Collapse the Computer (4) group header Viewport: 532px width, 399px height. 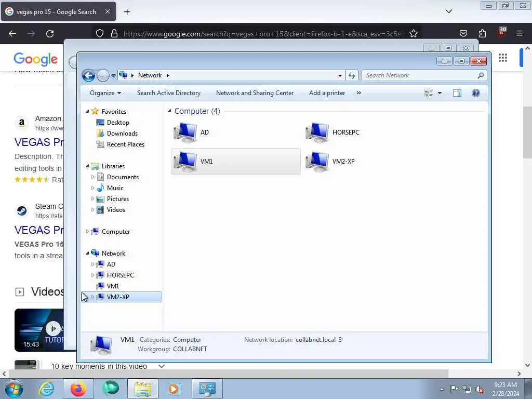169,111
